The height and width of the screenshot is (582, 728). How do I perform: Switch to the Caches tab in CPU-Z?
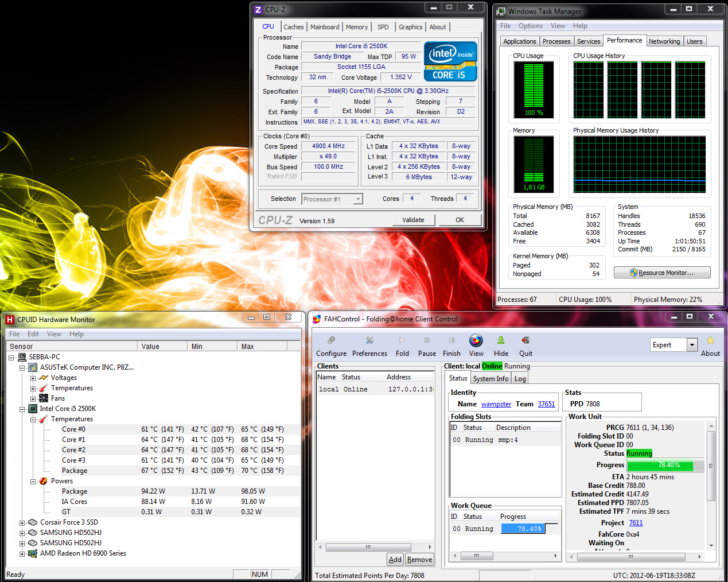(x=294, y=27)
